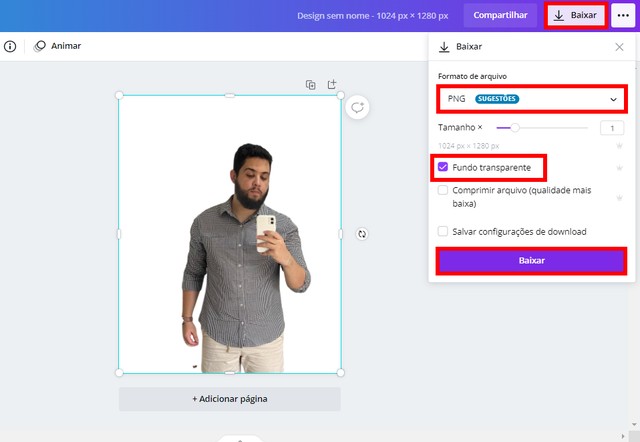Click the Compartilhar share button

(x=500, y=16)
